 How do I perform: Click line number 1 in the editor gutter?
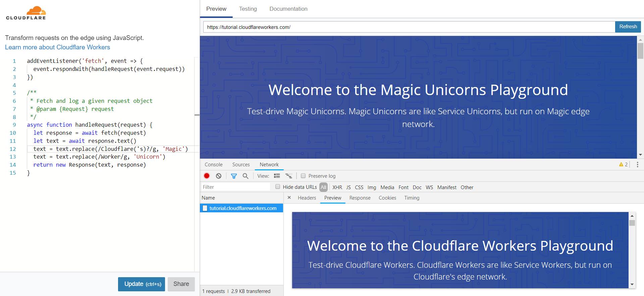[x=14, y=61]
